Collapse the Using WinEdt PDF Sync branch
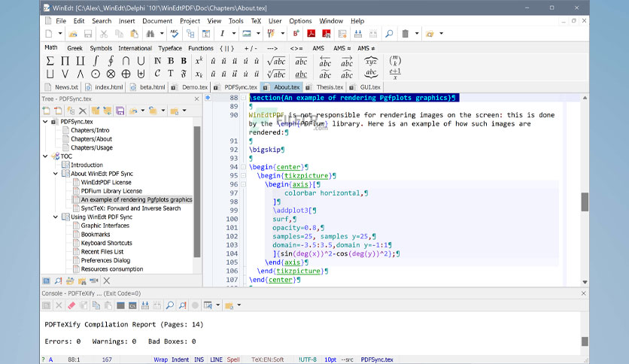 pos(56,217)
